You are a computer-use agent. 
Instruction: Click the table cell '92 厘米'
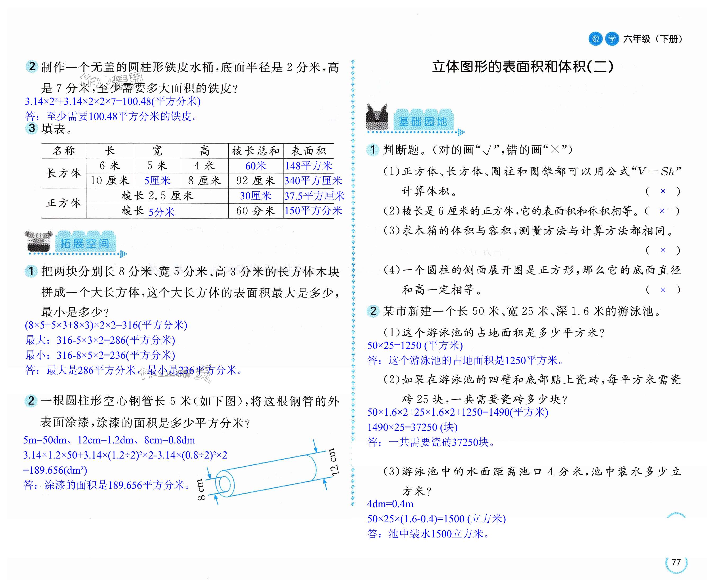(256, 181)
